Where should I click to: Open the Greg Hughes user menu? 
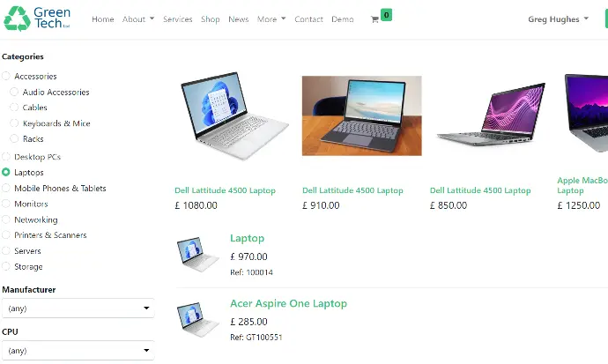pyautogui.click(x=558, y=19)
